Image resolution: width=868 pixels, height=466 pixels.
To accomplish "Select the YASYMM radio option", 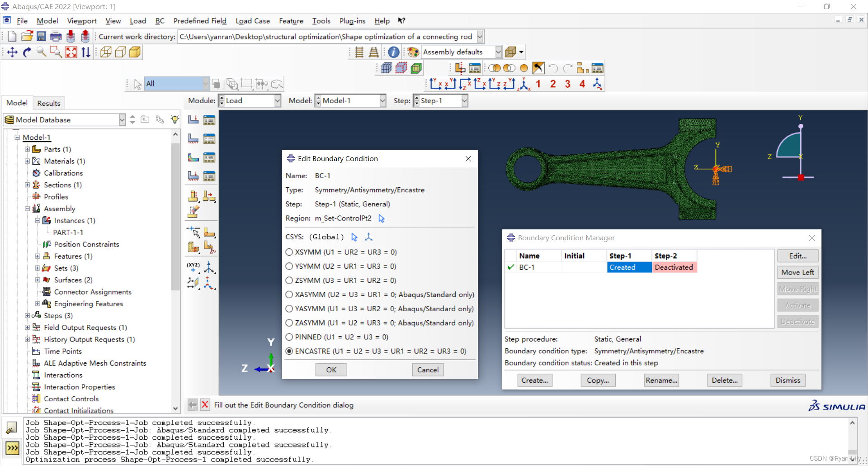I will point(289,309).
